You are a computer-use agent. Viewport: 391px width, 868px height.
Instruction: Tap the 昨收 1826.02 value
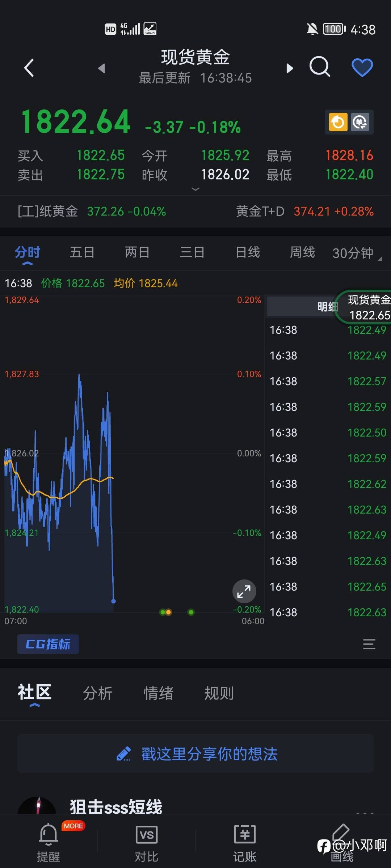click(x=225, y=175)
